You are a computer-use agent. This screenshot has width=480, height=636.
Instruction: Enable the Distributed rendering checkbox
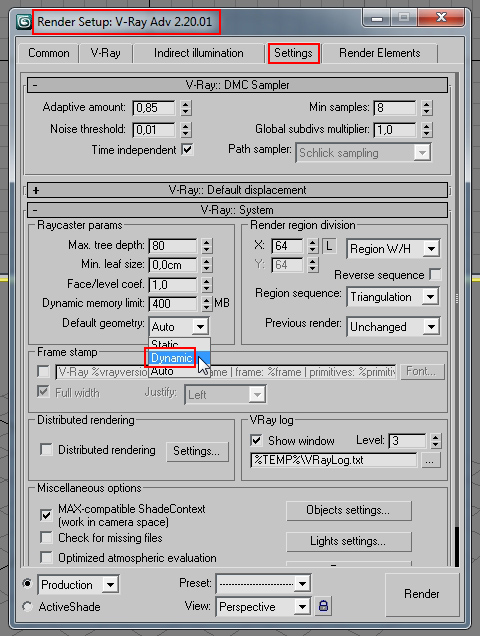point(46,450)
